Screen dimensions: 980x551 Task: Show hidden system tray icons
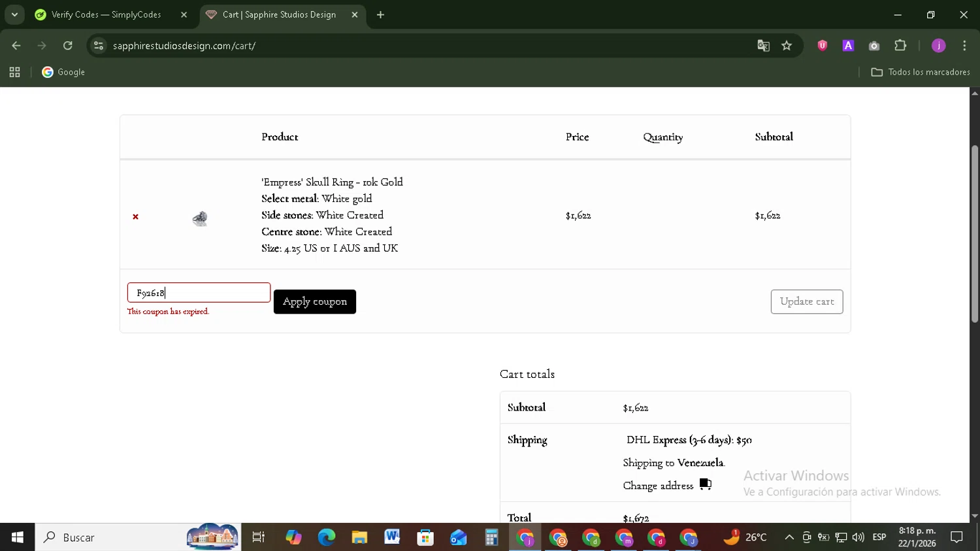pyautogui.click(x=789, y=537)
